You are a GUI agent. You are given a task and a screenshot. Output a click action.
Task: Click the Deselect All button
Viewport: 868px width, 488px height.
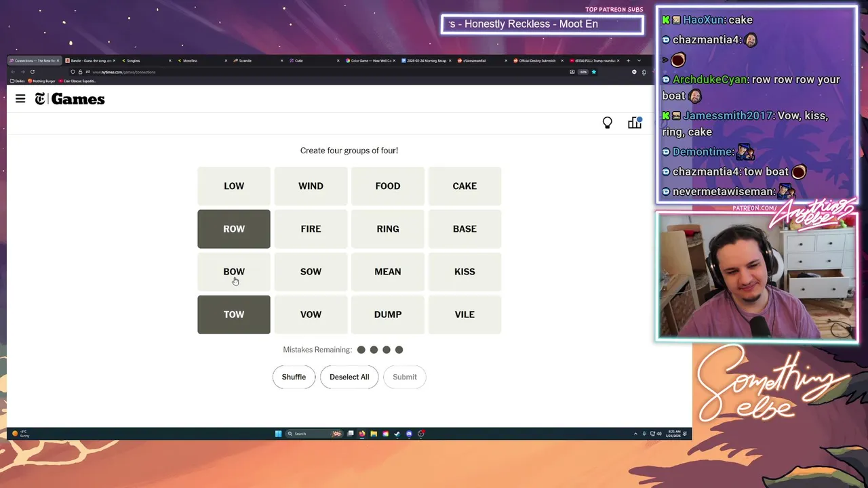[x=349, y=377]
